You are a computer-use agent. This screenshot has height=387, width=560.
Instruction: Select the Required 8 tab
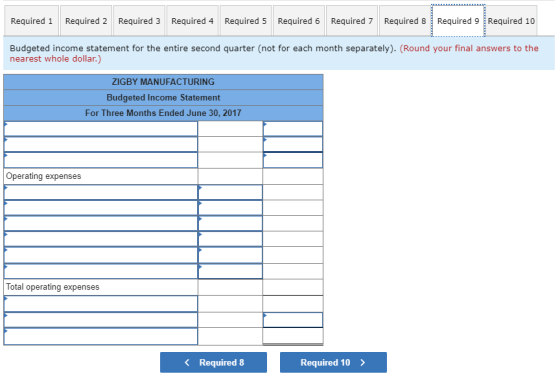click(x=405, y=21)
